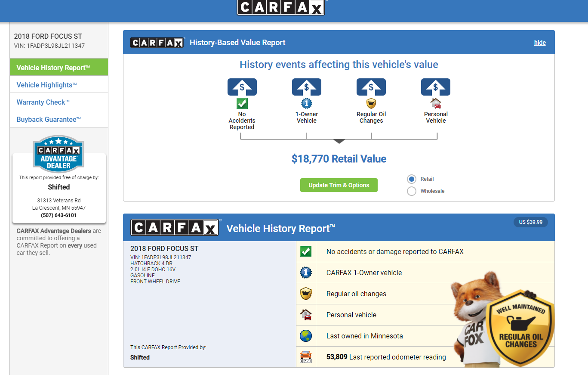
Task: Click the No Accidents Reported dollar arrow icon
Action: (242, 87)
